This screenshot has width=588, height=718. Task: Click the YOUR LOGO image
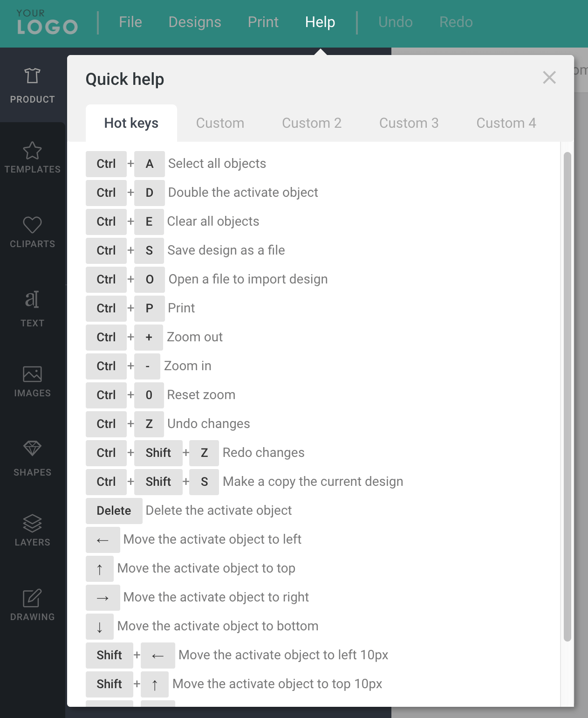[x=47, y=22]
